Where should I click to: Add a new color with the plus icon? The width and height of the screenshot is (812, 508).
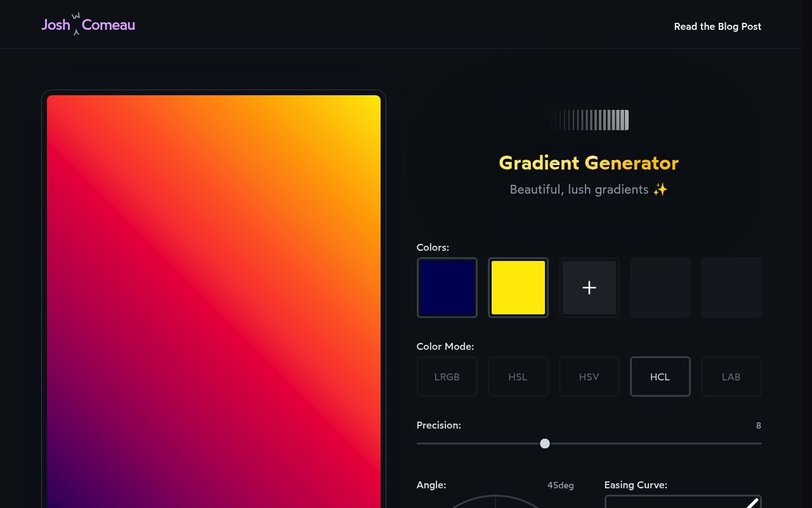589,288
